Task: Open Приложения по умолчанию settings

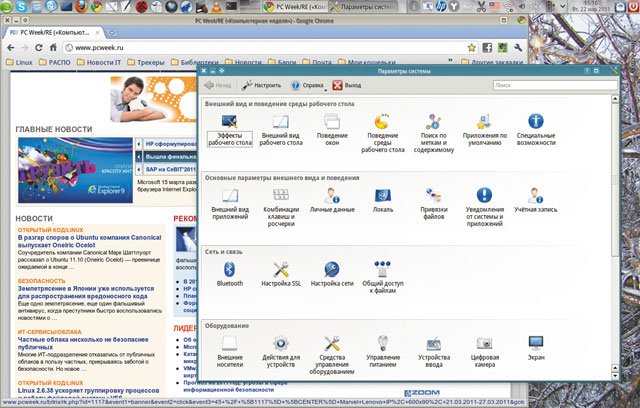Action: coord(484,131)
